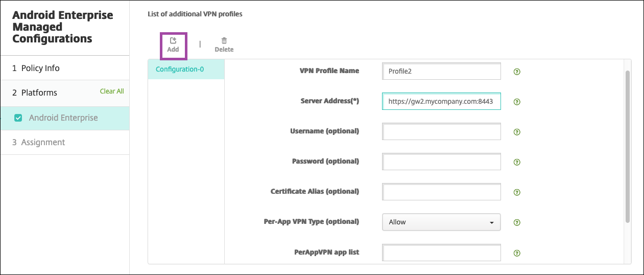The image size is (644, 275).
Task: Click the Clear All link
Action: (x=111, y=91)
